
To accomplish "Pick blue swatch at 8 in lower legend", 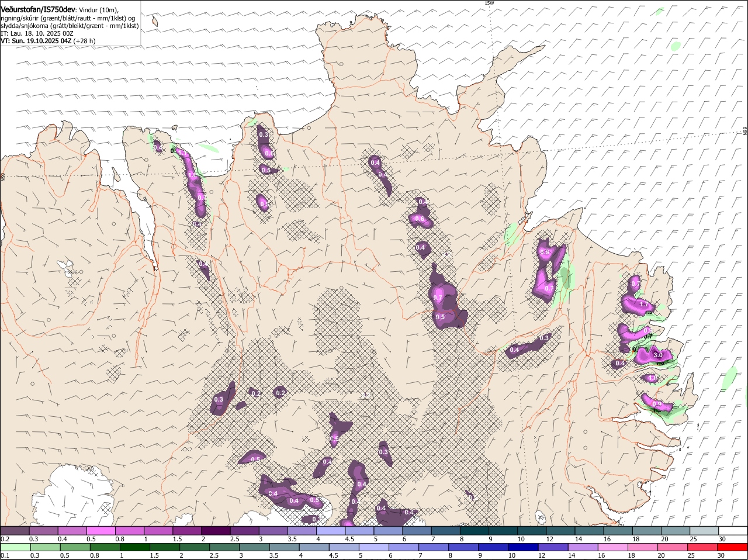I will 463,547.
